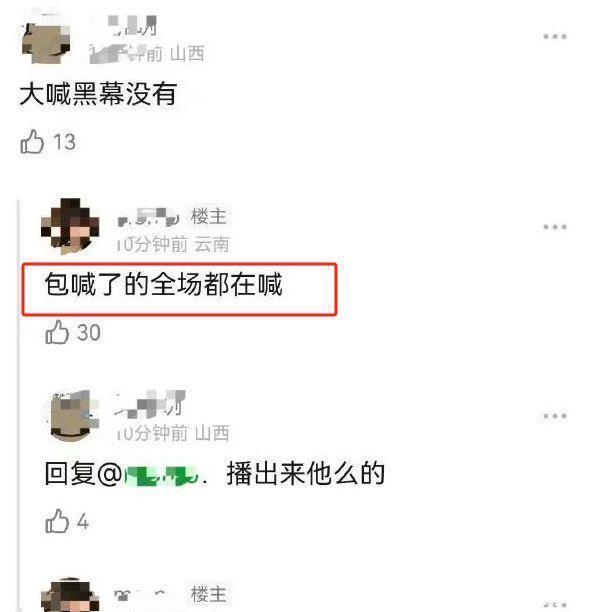Open the Yunnan 楼主 username
This screenshot has height=612, width=590.
(148, 217)
